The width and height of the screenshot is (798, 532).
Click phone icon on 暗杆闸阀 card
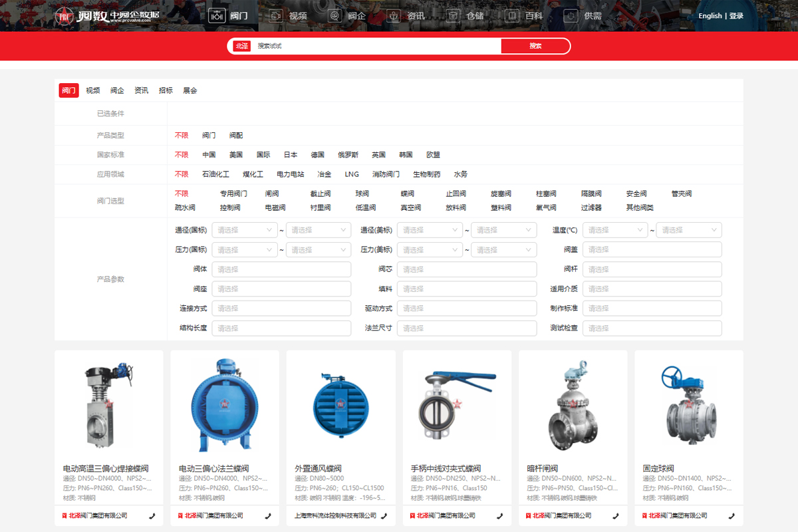click(x=616, y=515)
